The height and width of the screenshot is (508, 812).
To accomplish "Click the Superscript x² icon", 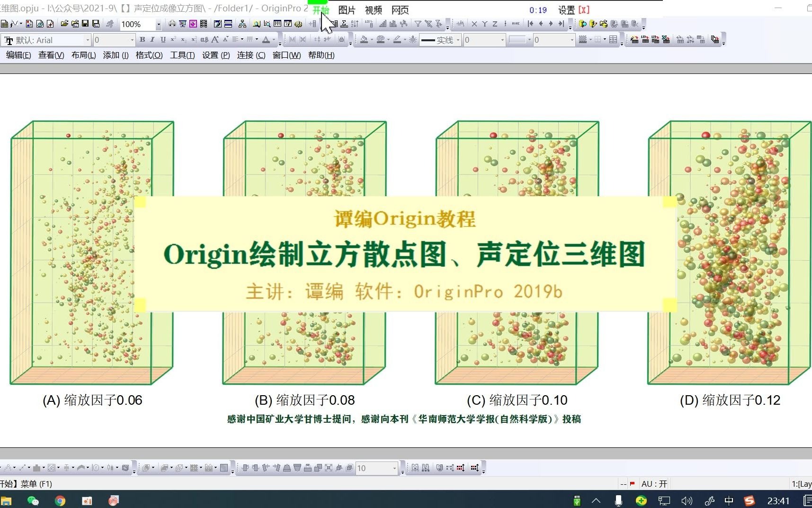I will 173,40.
